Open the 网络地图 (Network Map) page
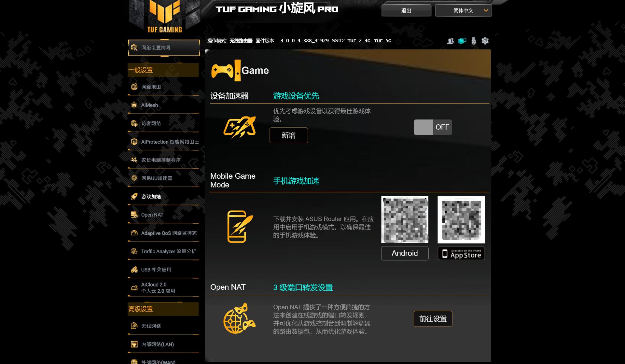This screenshot has width=625, height=364. coord(151,87)
